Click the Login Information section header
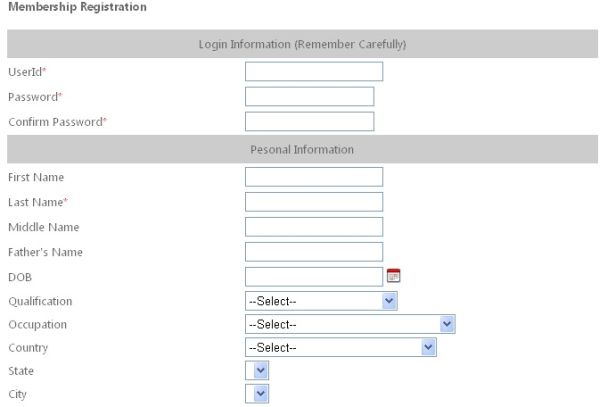The height and width of the screenshot is (407, 600). coord(302,44)
